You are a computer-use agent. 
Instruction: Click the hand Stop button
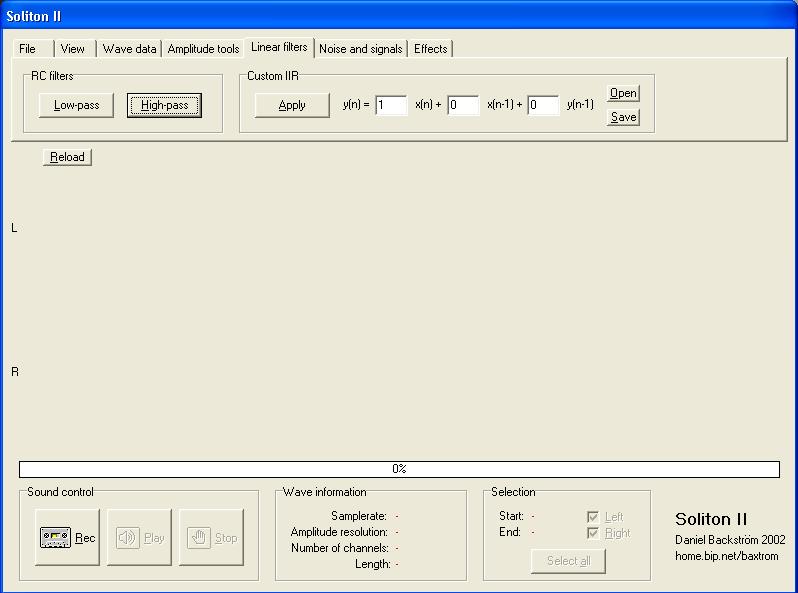tap(211, 538)
